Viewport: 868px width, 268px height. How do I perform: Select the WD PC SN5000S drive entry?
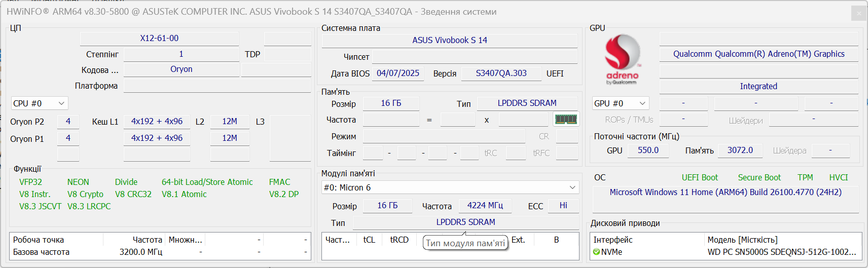pyautogui.click(x=782, y=252)
